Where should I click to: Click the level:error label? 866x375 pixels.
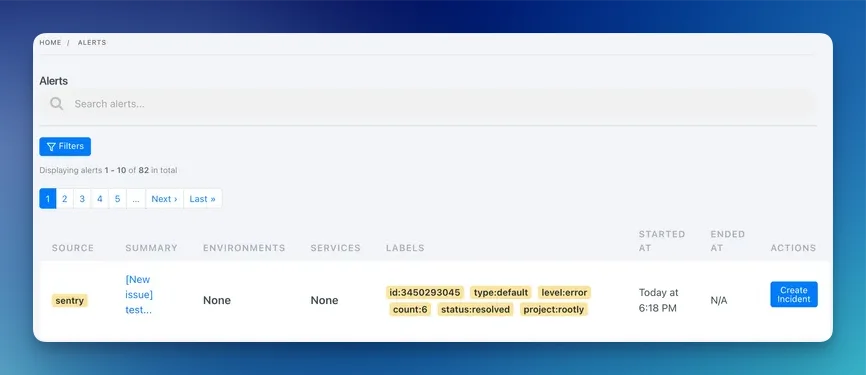[564, 292]
